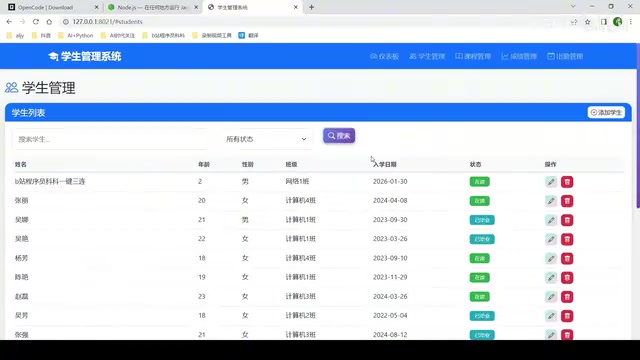Viewport: 640px width, 360px height.
Task: Click the 2026-01-30 date cell
Action: (x=390, y=181)
